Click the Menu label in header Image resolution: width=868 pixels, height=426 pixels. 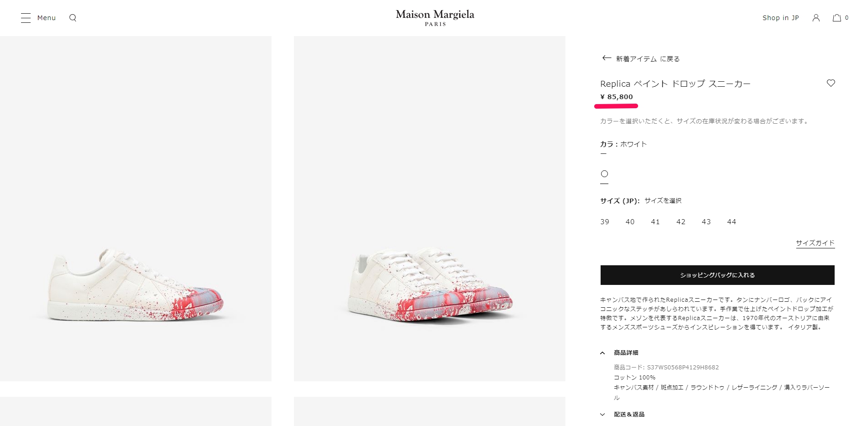point(47,18)
